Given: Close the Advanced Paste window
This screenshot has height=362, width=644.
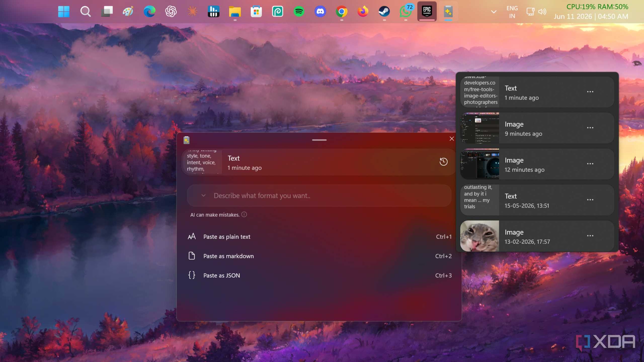Looking at the screenshot, I should point(452,139).
